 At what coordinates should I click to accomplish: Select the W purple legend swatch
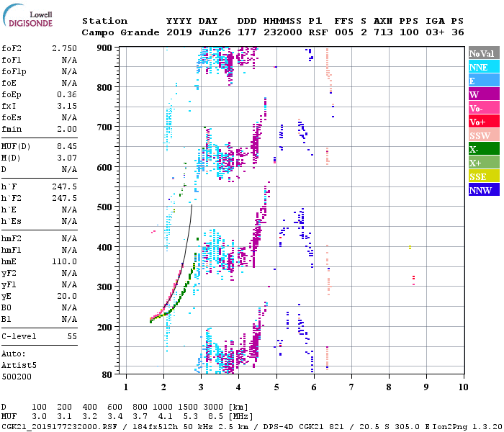pos(484,94)
